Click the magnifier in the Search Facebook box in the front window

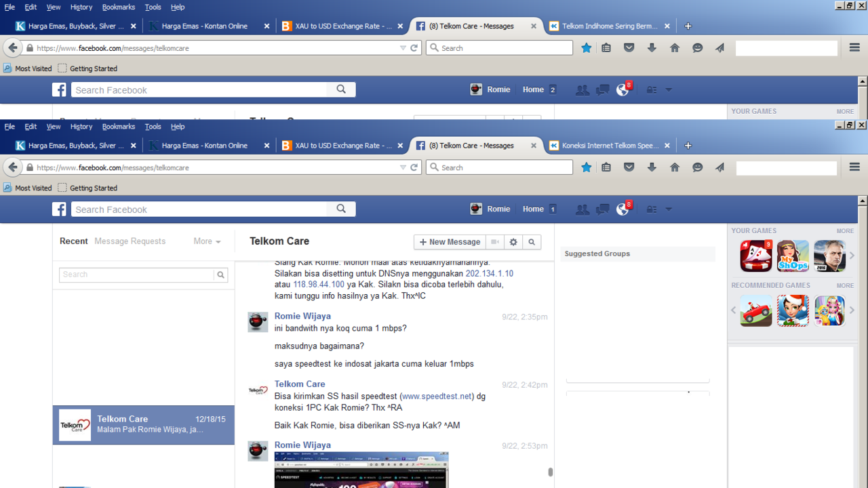(x=341, y=209)
